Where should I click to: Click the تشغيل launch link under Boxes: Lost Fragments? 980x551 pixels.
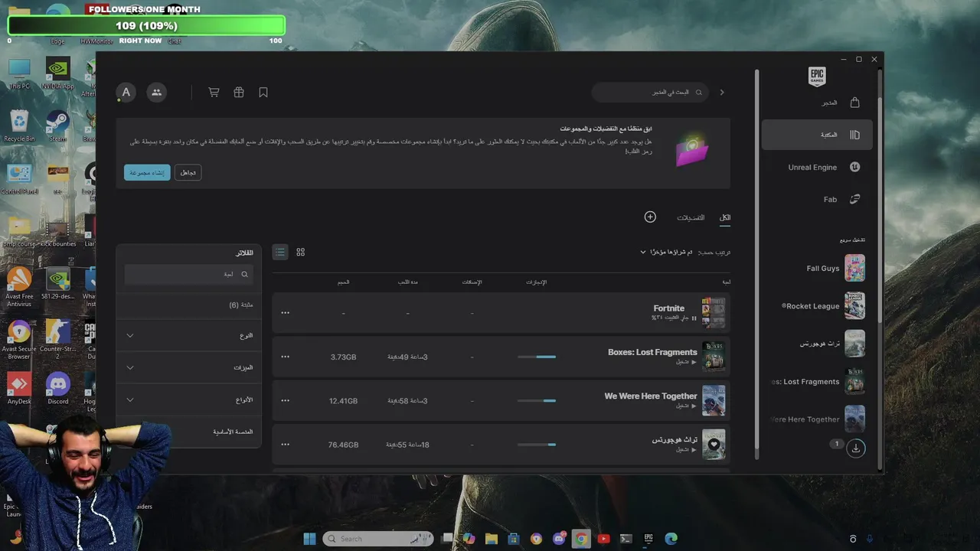pos(685,362)
